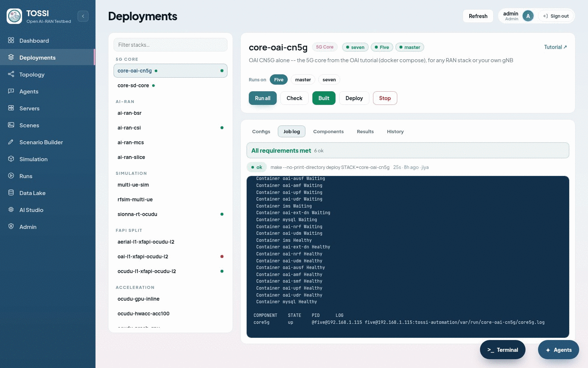
Task: Click the Servers rack icon
Action: (x=11, y=108)
